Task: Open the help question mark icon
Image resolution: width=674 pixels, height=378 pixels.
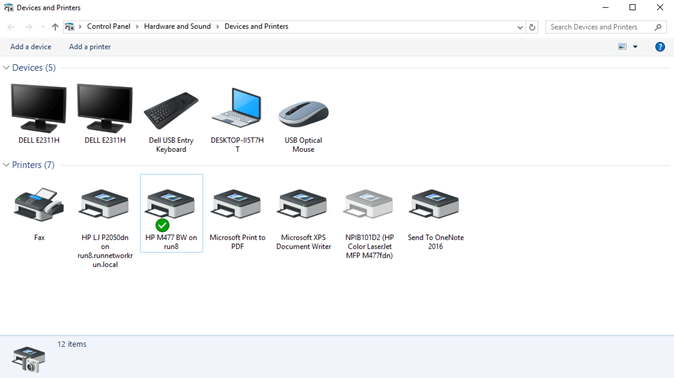Action: 660,47
